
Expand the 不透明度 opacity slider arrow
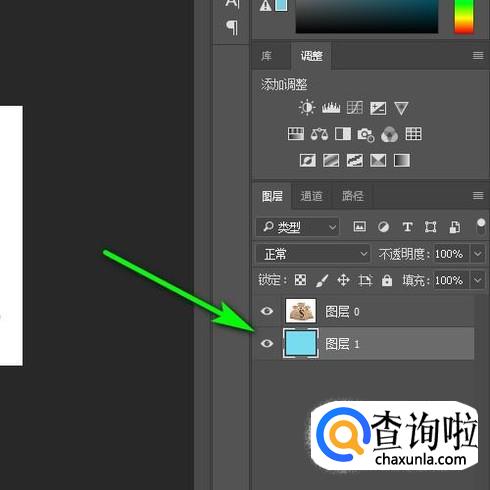(x=477, y=254)
